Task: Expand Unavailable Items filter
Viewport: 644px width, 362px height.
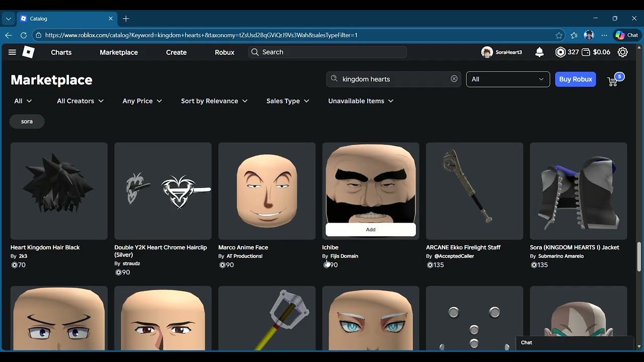Action: 361,101
